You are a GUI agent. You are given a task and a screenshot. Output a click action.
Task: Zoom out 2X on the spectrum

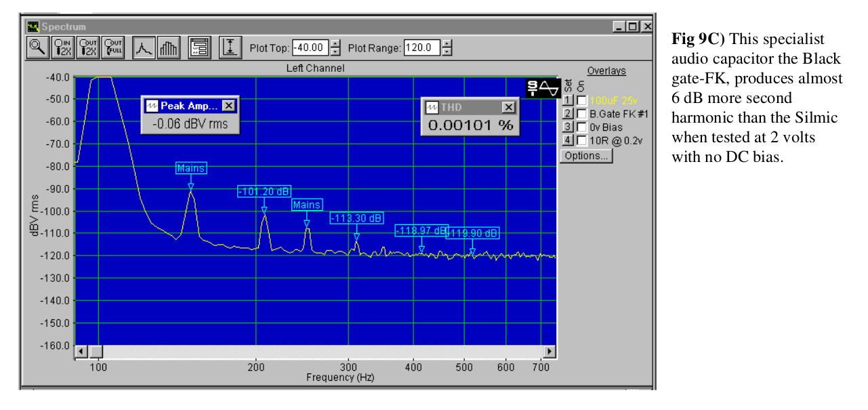coord(88,47)
